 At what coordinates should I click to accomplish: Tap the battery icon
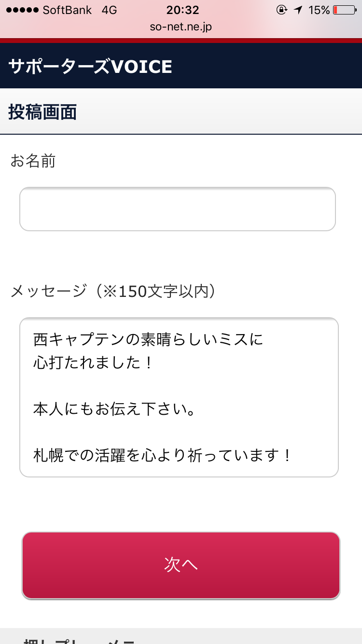click(343, 10)
